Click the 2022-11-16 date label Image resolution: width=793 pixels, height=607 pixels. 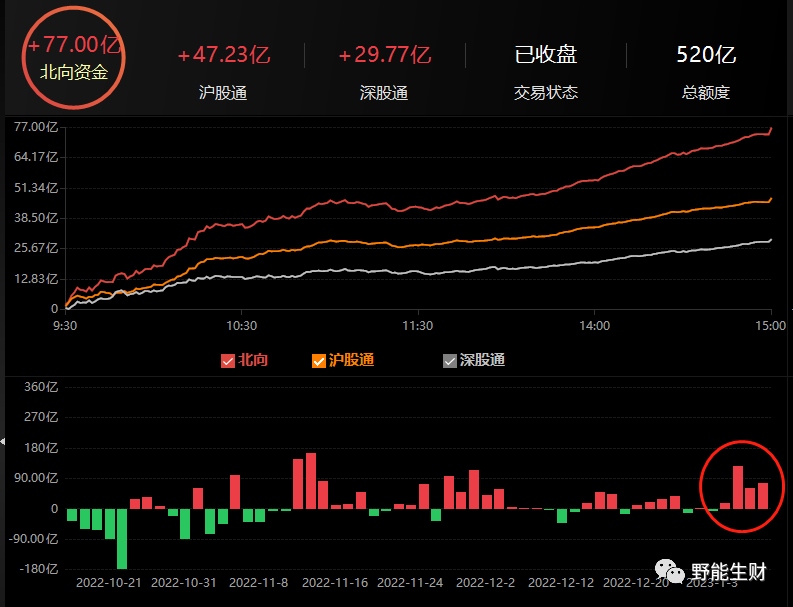(335, 583)
